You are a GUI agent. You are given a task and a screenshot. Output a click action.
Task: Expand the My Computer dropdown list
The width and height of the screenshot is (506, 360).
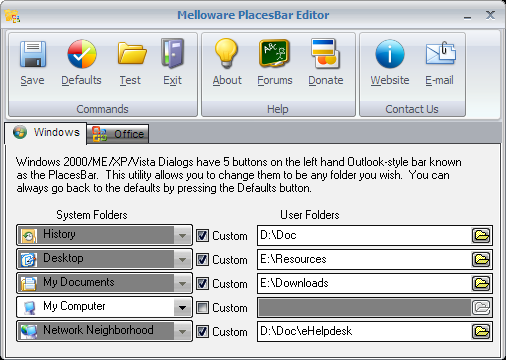point(182,307)
